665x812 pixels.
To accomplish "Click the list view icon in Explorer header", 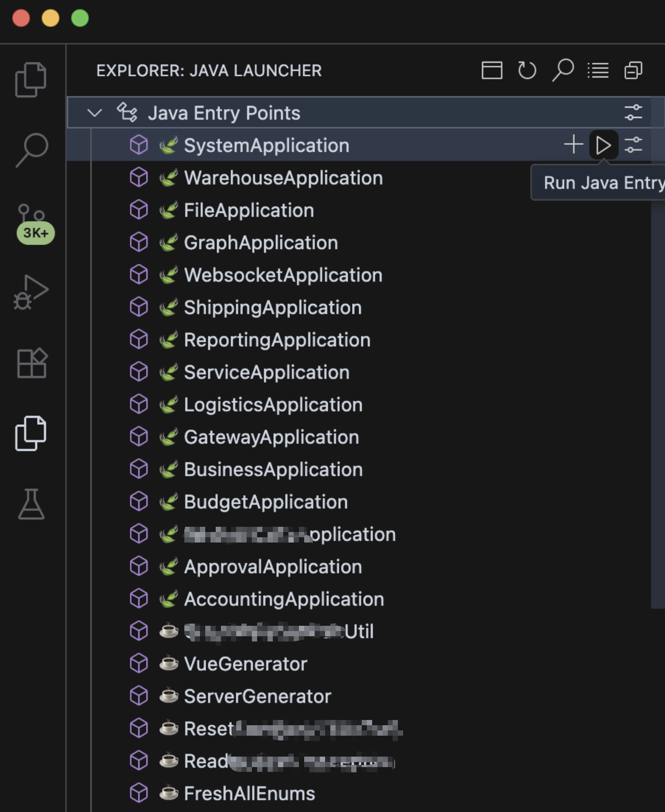I will tap(598, 70).
